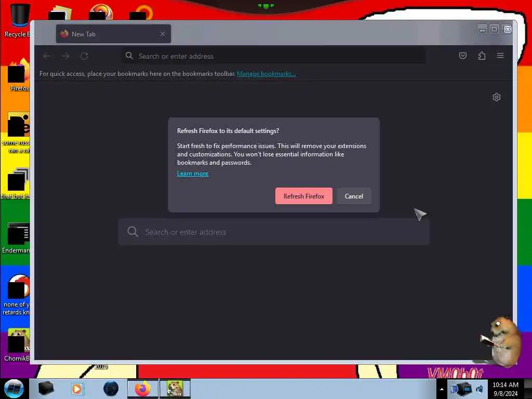
Task: Show hidden system tray icons
Action: point(442,390)
